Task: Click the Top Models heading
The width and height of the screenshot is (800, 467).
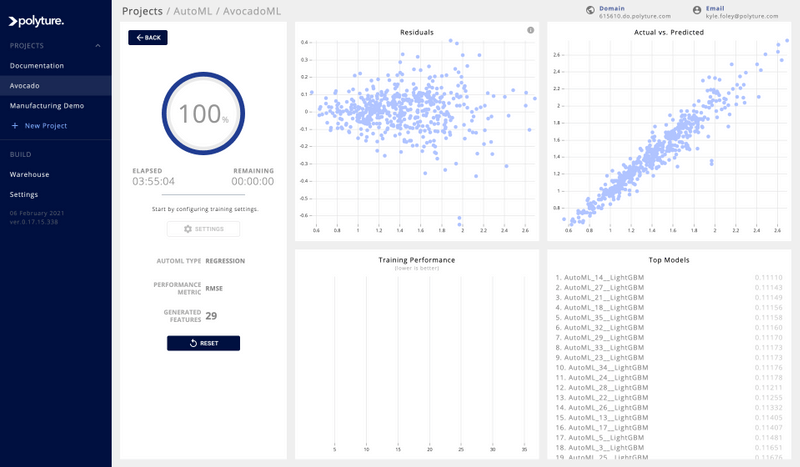Action: (x=669, y=260)
